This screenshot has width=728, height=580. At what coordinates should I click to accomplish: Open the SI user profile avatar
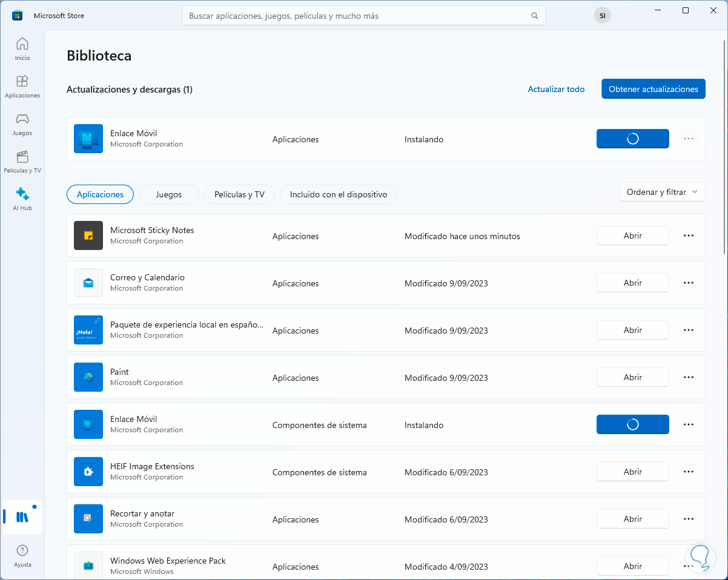tap(602, 16)
